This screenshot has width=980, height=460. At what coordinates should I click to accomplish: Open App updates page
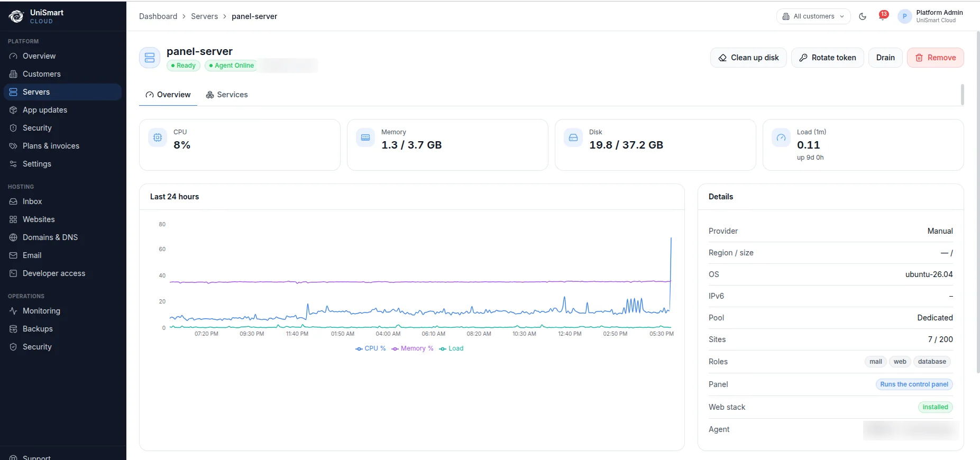point(62,110)
